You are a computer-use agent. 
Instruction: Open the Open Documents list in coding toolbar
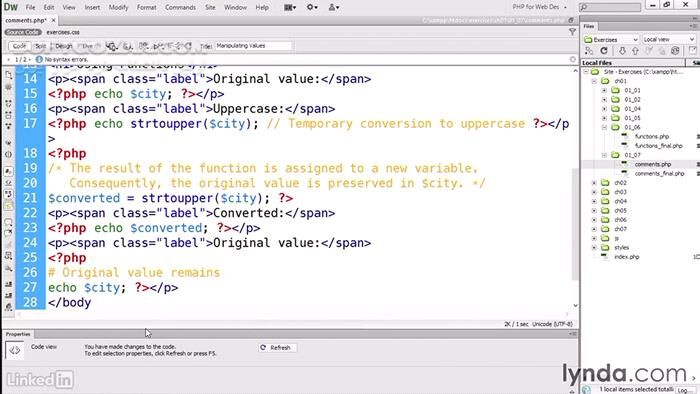coord(8,75)
